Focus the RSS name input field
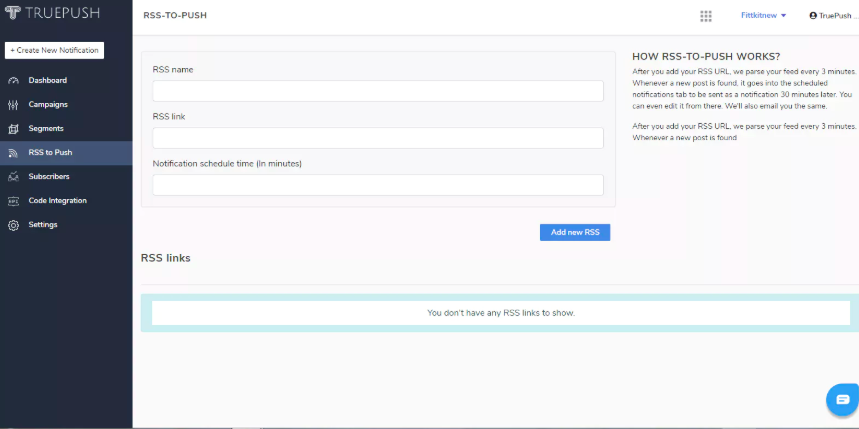The height and width of the screenshot is (429, 859). [377, 91]
